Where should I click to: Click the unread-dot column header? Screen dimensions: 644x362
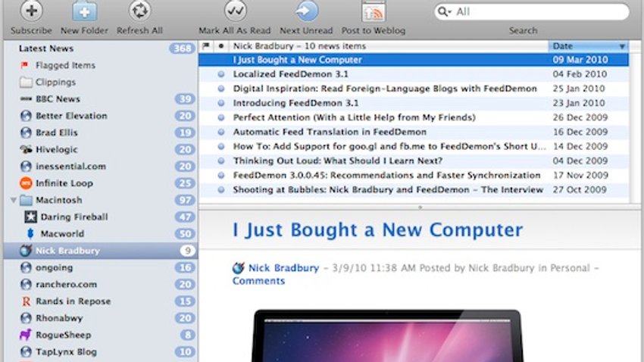(221, 46)
